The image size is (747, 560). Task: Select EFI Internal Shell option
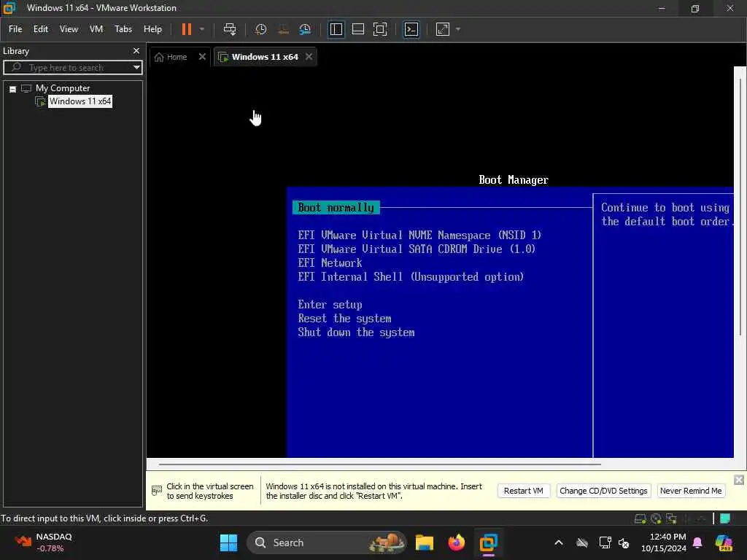[x=411, y=276]
